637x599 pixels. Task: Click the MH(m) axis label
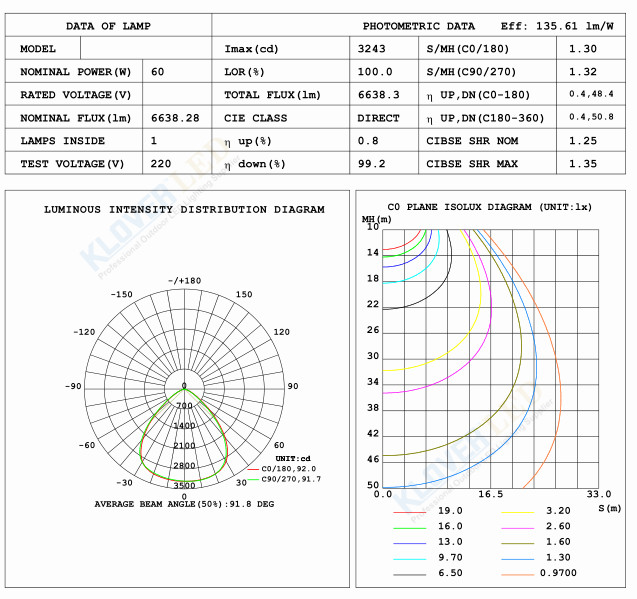[377, 219]
